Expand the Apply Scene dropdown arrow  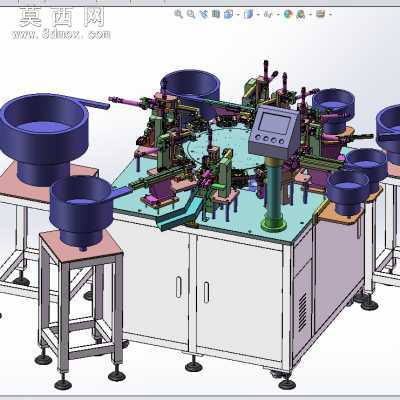(x=310, y=14)
